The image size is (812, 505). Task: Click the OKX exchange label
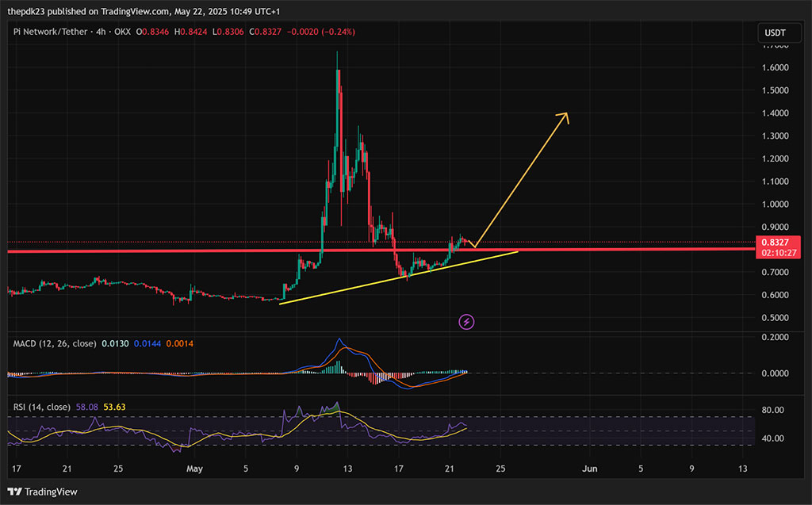[x=122, y=32]
